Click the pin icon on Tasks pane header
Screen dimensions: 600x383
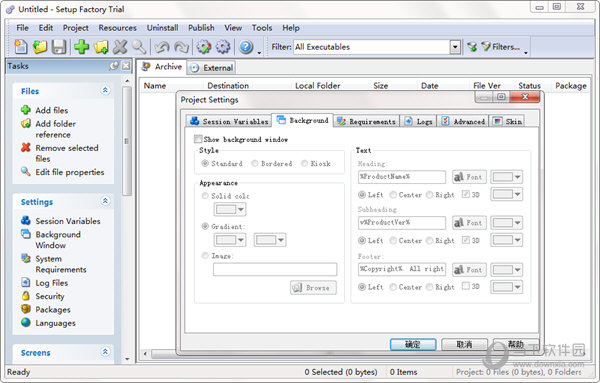point(114,65)
